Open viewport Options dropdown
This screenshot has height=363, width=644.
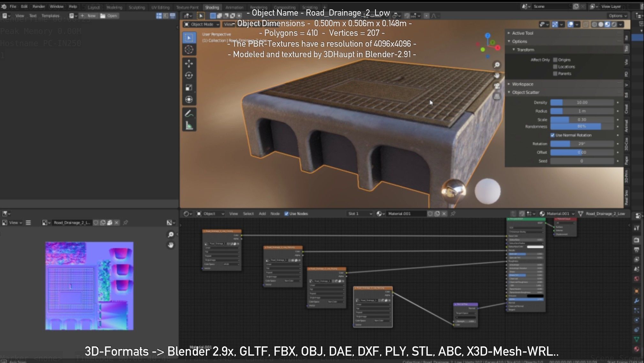(618, 16)
